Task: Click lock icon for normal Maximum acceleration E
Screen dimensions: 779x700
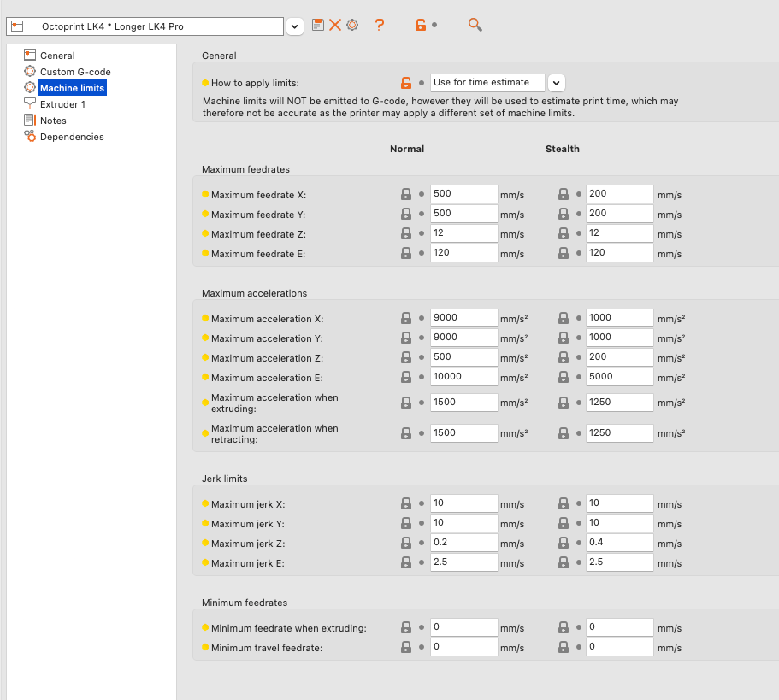Action: coord(406,378)
